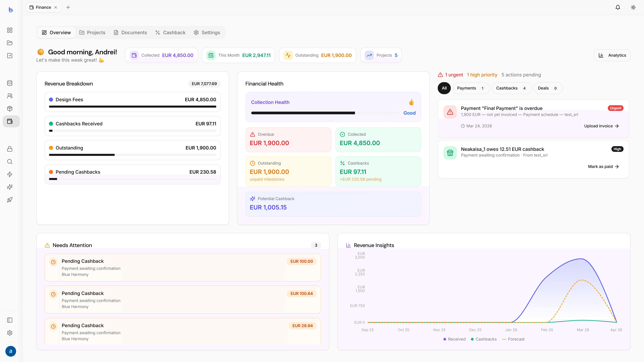Click the Potential Cashback EUR 1,005.15 card
Viewport: 644px width, 362px height.
click(333, 204)
